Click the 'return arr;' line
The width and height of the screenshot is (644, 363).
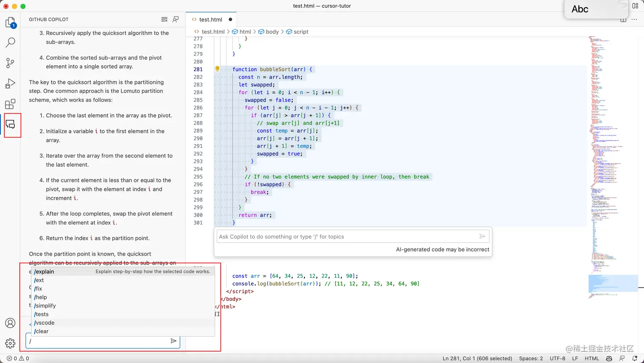pos(255,215)
